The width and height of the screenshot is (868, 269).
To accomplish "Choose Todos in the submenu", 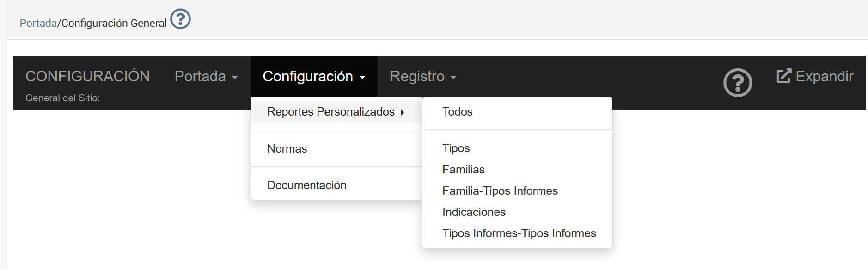I will click(x=457, y=112).
